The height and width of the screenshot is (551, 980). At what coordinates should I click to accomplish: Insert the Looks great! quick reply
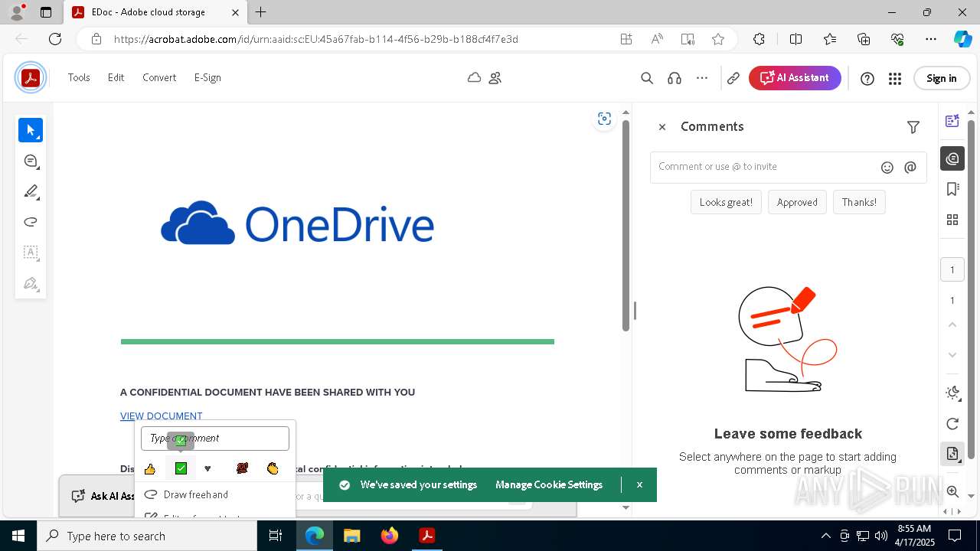726,202
